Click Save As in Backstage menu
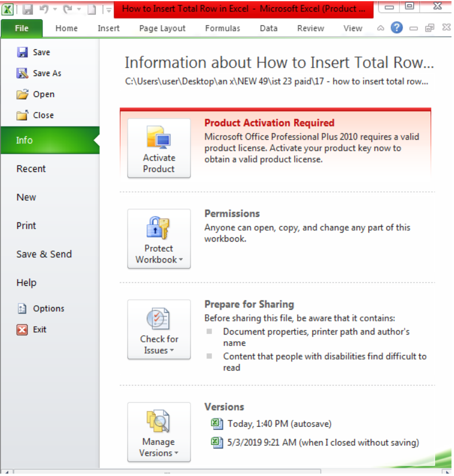Screen dimensions: 454x476 tap(39, 73)
